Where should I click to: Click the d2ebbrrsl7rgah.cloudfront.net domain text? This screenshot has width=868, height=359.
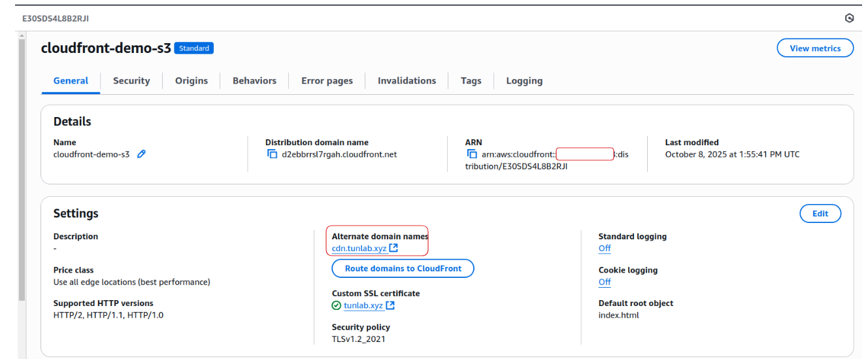click(x=339, y=154)
